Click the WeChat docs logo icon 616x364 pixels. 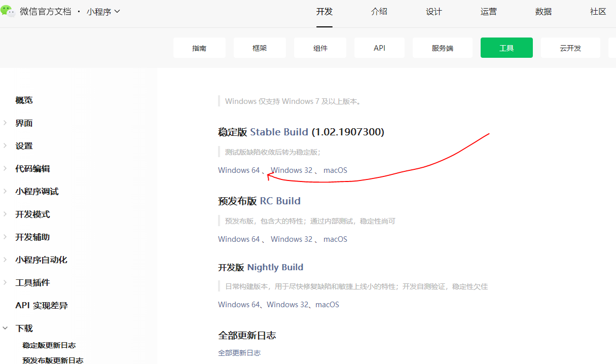pos(8,11)
